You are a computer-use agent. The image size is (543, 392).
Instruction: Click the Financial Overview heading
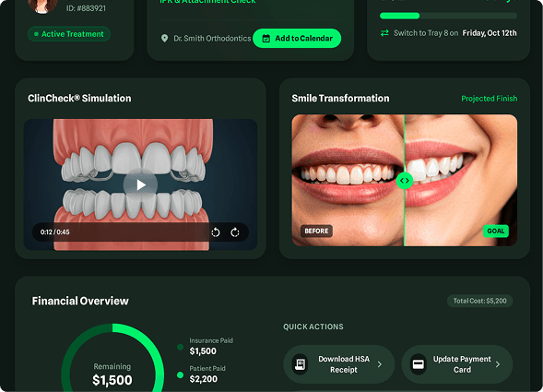80,301
